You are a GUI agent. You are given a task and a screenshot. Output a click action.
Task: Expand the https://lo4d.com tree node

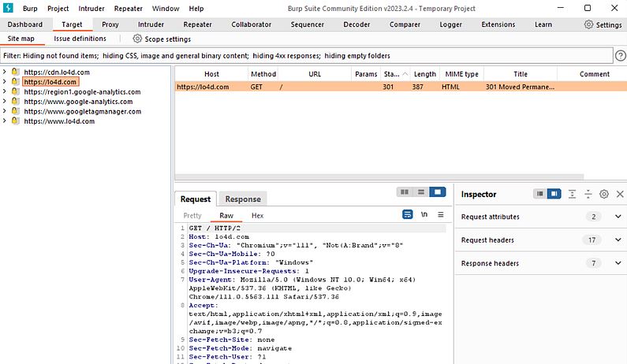pyautogui.click(x=5, y=81)
